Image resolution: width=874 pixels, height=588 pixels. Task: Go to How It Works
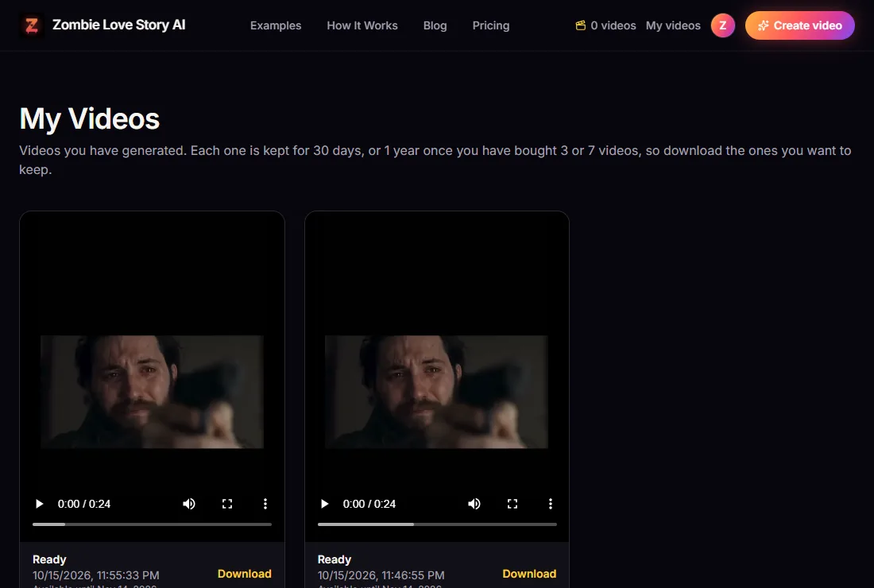[x=362, y=25]
